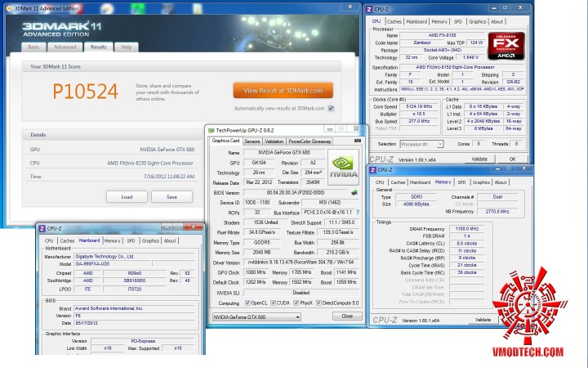Select the Graphics Card tab in GPU-Z
The width and height of the screenshot is (588, 368).
click(x=225, y=141)
